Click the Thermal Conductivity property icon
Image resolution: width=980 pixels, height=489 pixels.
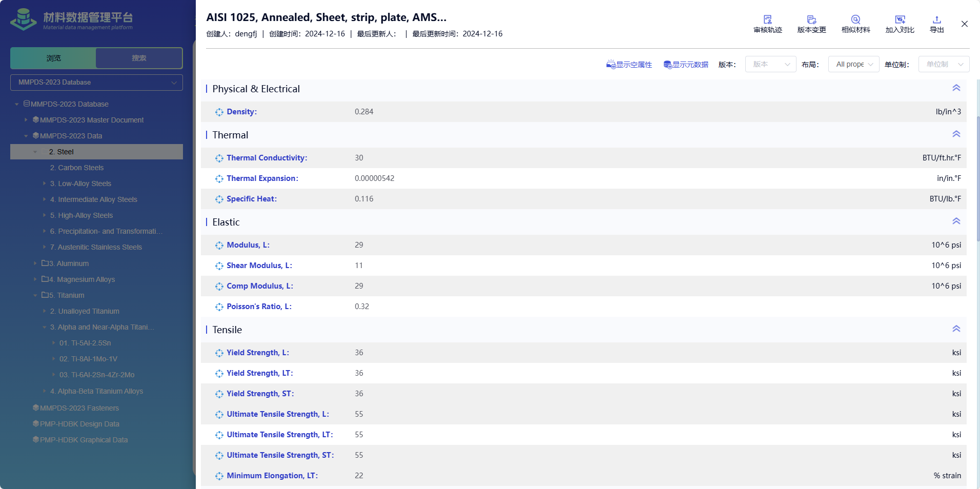[219, 158]
